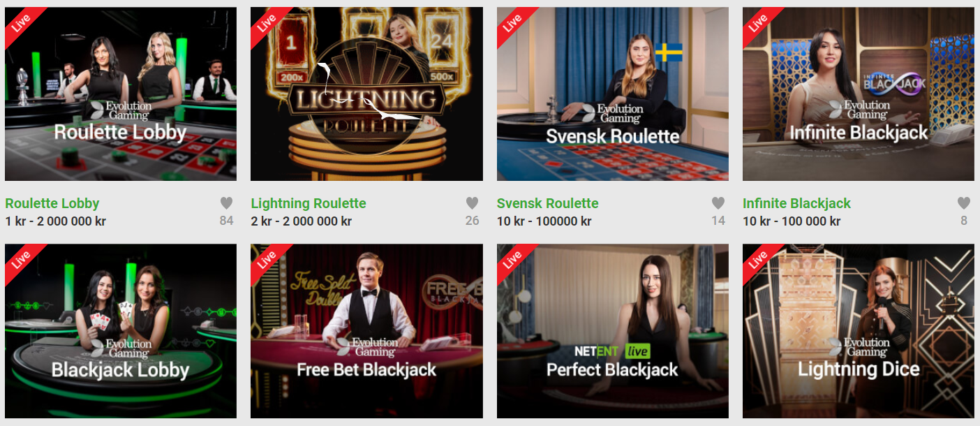Screen dimensions: 980x426
Task: Favorite Roulette Lobby with heart icon
Action: tap(226, 203)
